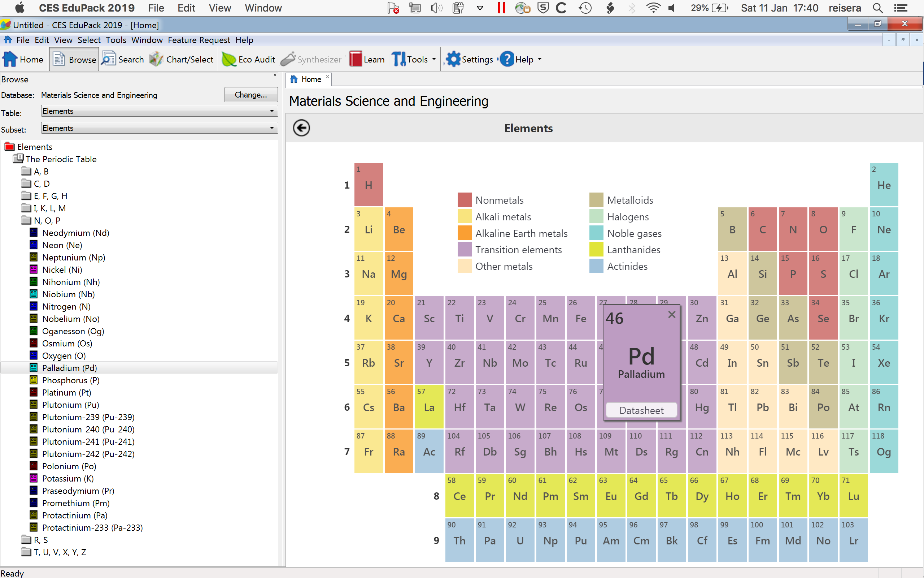This screenshot has width=924, height=578.
Task: Open Chart/Select tool
Action: pos(181,59)
